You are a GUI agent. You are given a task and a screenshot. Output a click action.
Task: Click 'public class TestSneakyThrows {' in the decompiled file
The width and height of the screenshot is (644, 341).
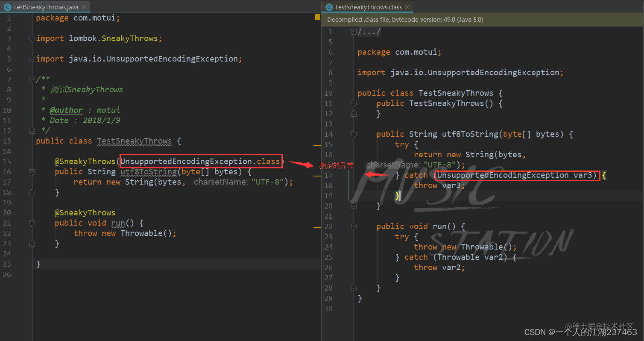coord(430,93)
